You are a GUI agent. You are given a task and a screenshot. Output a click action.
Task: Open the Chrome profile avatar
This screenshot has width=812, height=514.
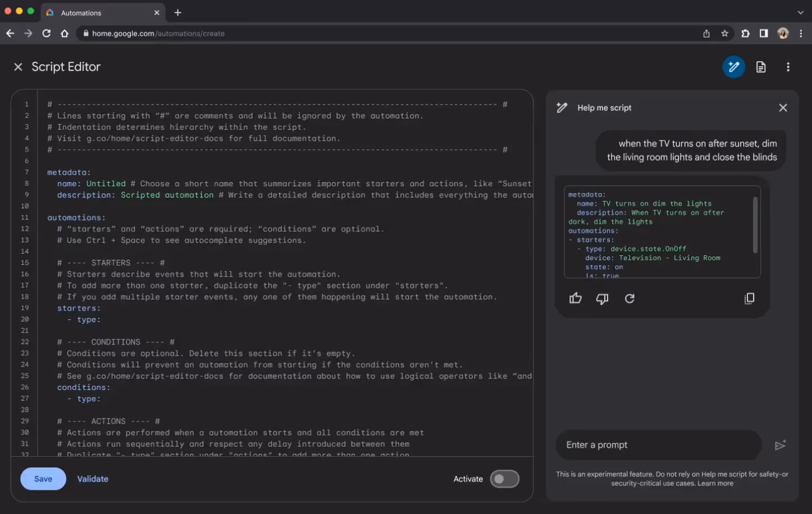point(783,34)
